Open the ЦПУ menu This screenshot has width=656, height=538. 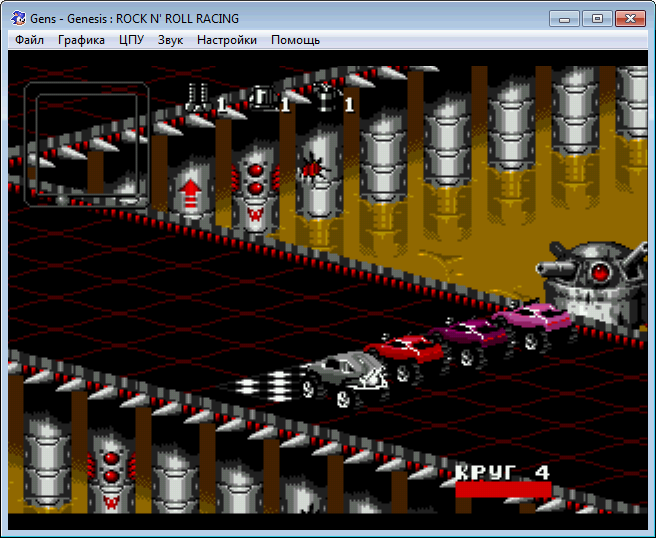131,40
